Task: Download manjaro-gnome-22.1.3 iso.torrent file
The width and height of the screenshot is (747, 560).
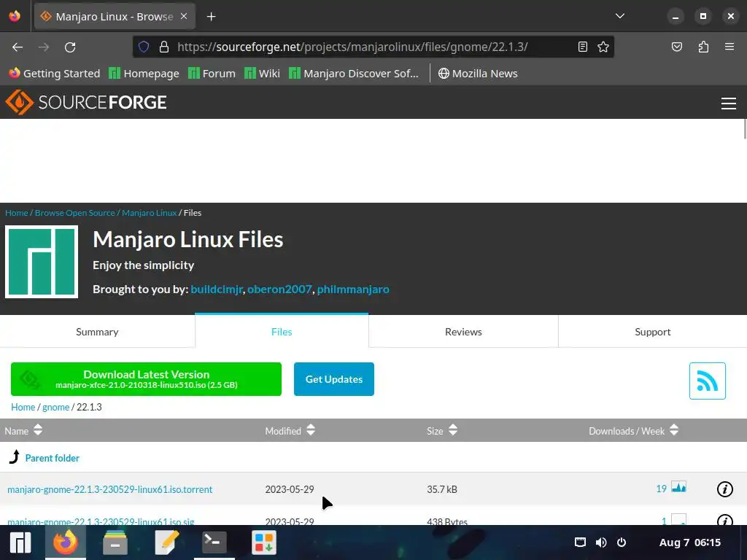Action: pyautogui.click(x=109, y=489)
